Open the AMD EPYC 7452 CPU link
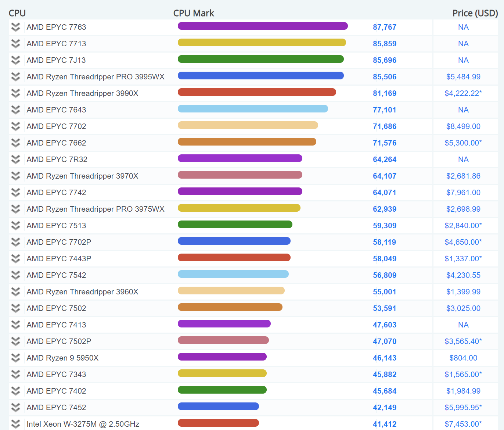This screenshot has width=504, height=430. [x=56, y=408]
